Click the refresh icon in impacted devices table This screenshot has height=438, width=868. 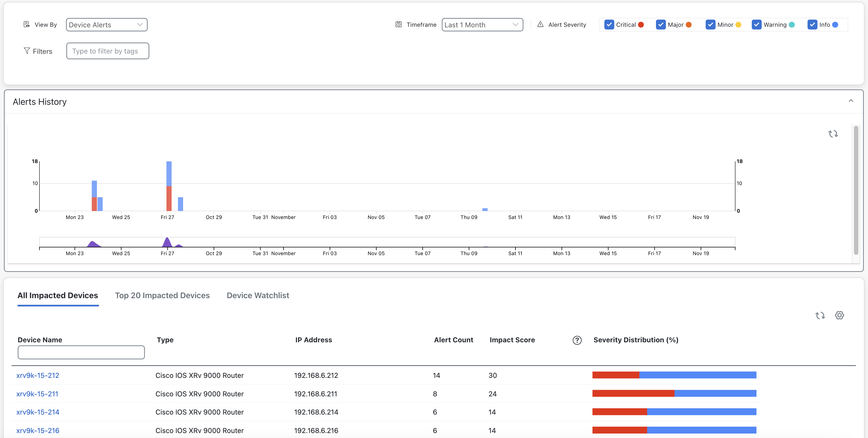820,315
